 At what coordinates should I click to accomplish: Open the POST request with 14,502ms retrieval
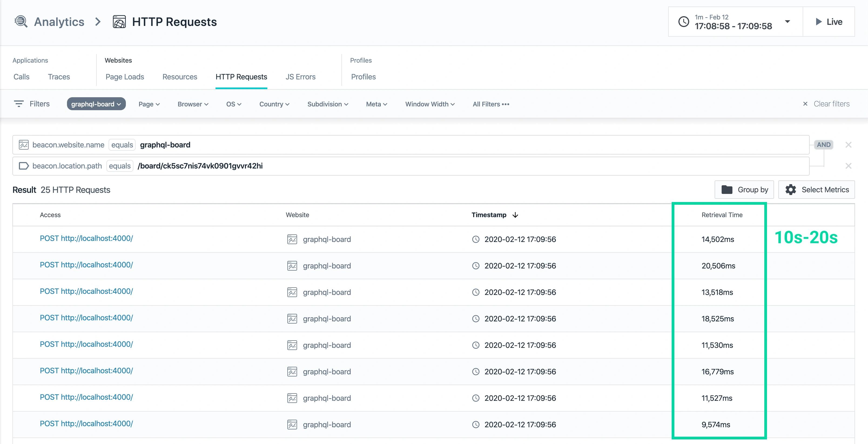coord(86,238)
